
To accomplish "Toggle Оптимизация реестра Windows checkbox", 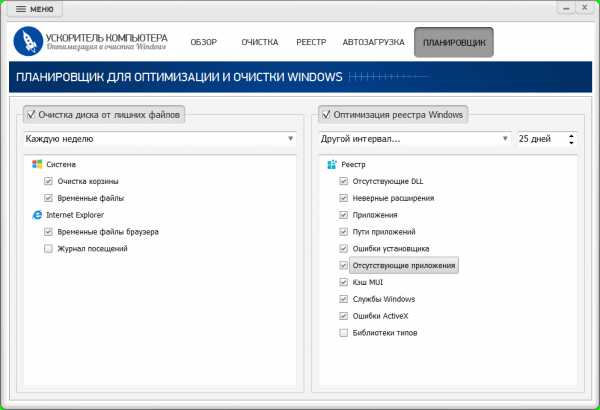I will (326, 114).
